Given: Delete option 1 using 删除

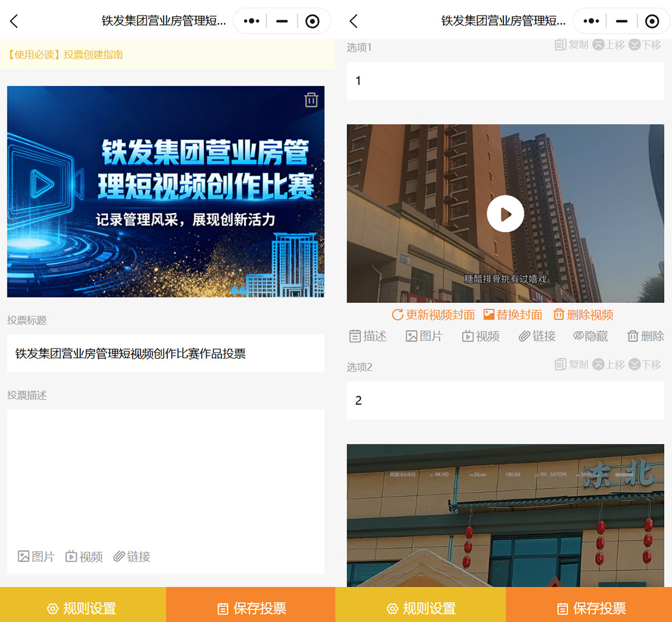Looking at the screenshot, I should coord(645,337).
